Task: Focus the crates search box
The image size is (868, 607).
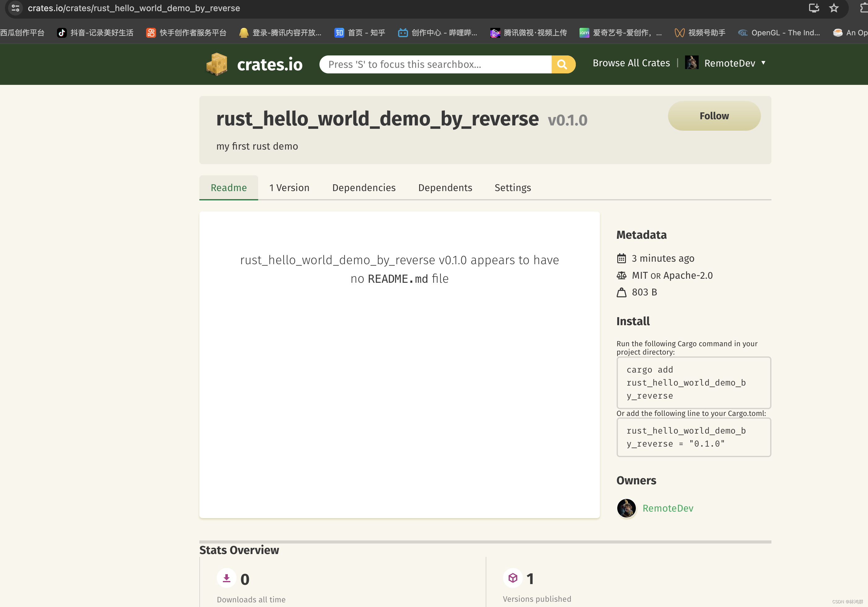Action: (435, 64)
